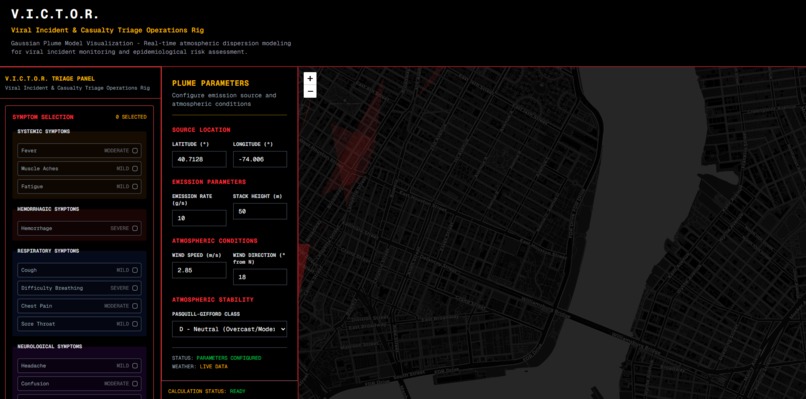Zoom out on the map
Viewport: 806px width, 399px height.
pyautogui.click(x=309, y=92)
